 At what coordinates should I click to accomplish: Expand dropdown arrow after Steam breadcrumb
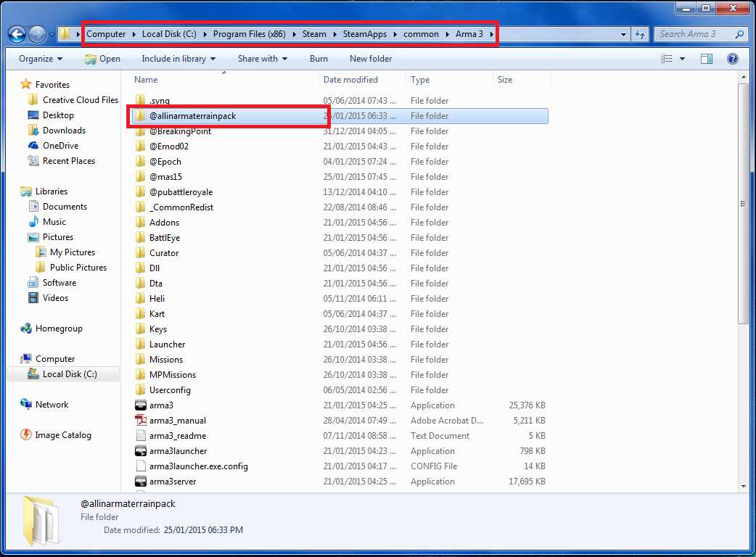pyautogui.click(x=334, y=34)
